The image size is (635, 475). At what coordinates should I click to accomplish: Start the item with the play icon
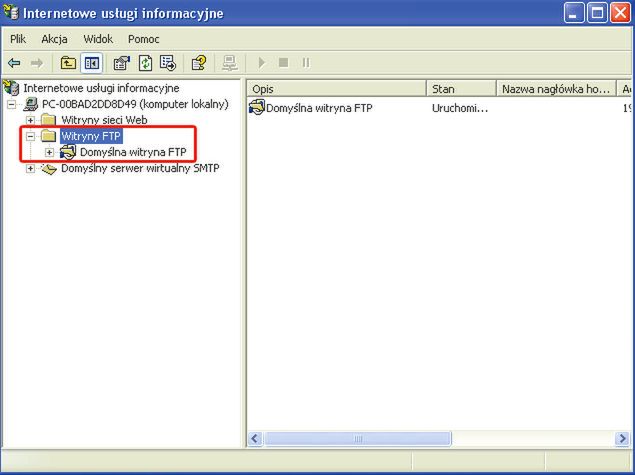262,63
